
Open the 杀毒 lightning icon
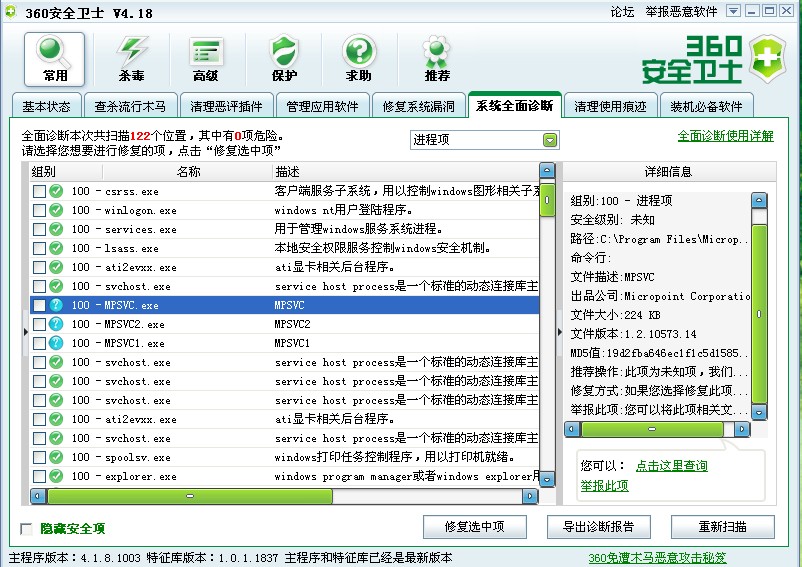pos(132,59)
